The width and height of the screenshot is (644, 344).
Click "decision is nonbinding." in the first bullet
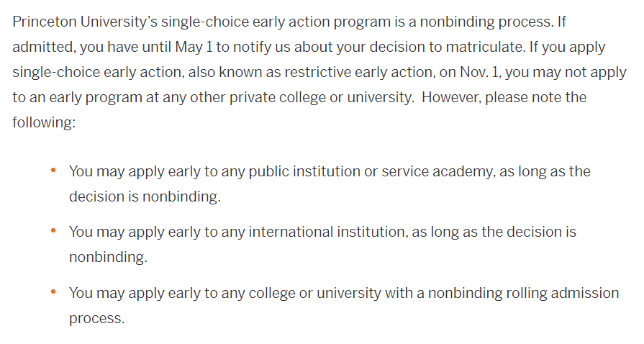click(x=145, y=196)
